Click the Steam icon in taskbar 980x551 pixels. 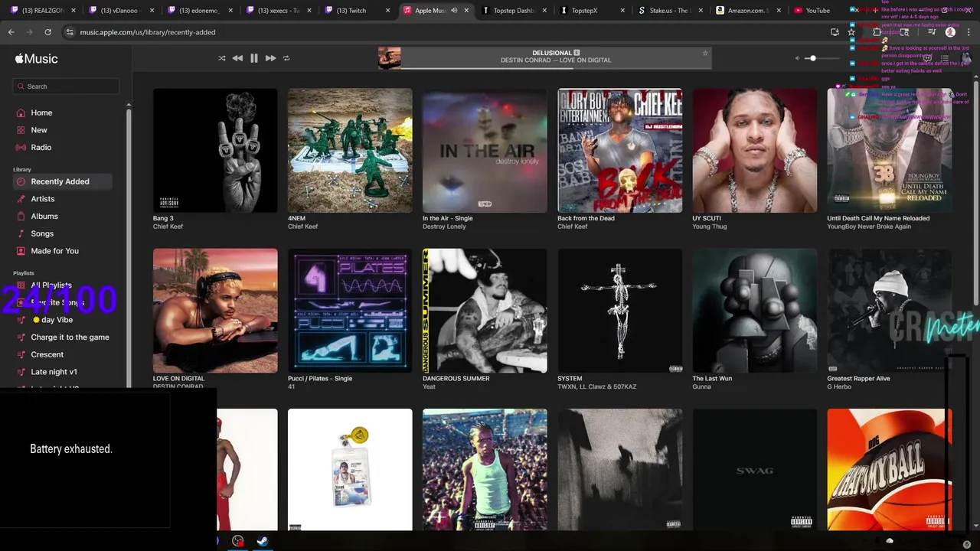click(x=262, y=541)
